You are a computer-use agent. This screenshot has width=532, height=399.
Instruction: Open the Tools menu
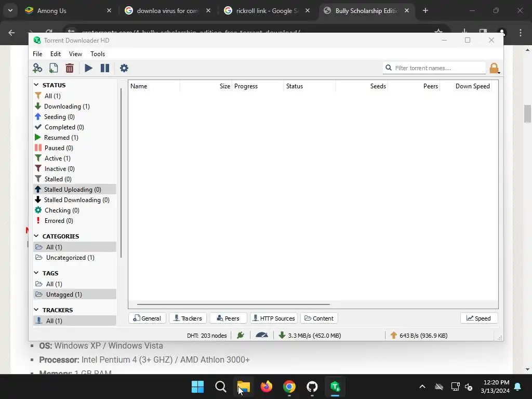tap(98, 54)
